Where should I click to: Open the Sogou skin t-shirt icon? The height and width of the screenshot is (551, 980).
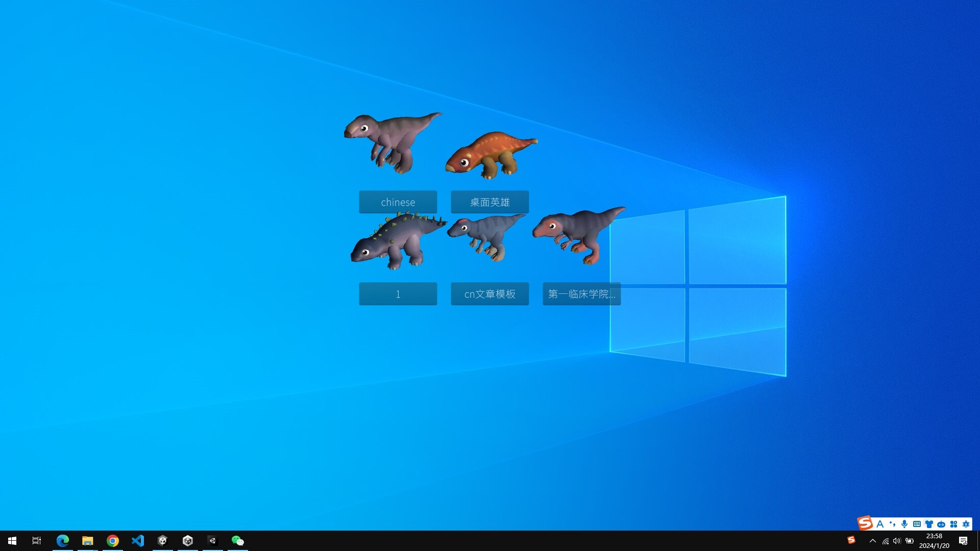pyautogui.click(x=929, y=524)
